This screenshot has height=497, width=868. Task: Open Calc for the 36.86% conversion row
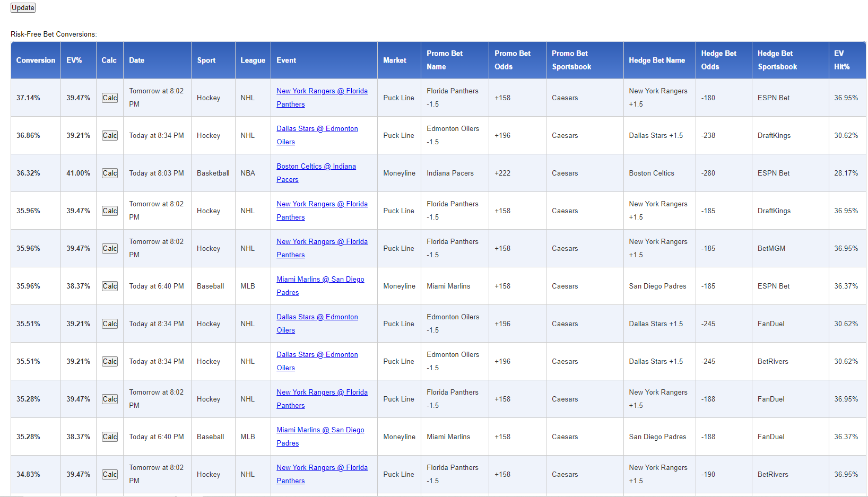110,135
